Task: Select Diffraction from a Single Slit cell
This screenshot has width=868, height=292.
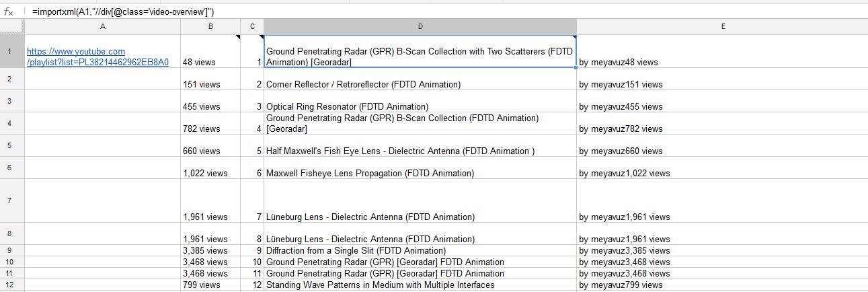Action: (x=420, y=251)
